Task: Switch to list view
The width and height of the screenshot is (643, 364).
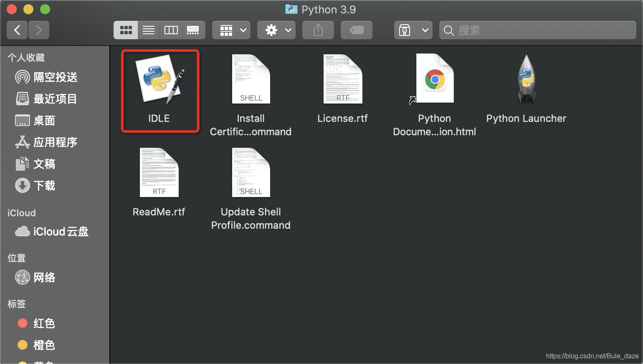Action: [x=149, y=30]
